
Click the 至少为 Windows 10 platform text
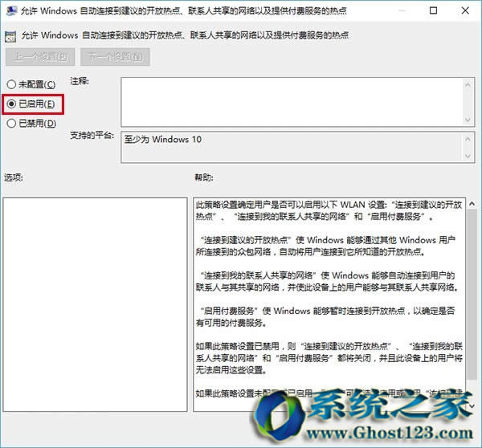click(x=163, y=140)
